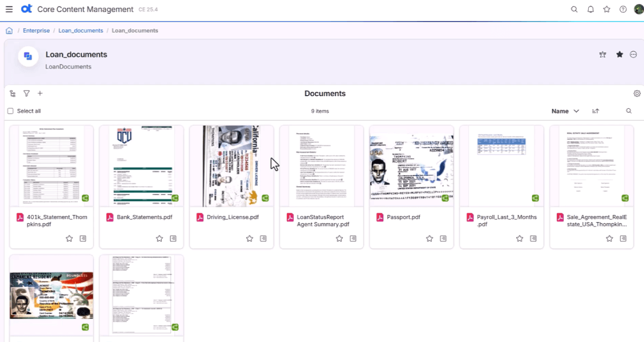Open the add new item plus icon
644x342 pixels.
[40, 93]
